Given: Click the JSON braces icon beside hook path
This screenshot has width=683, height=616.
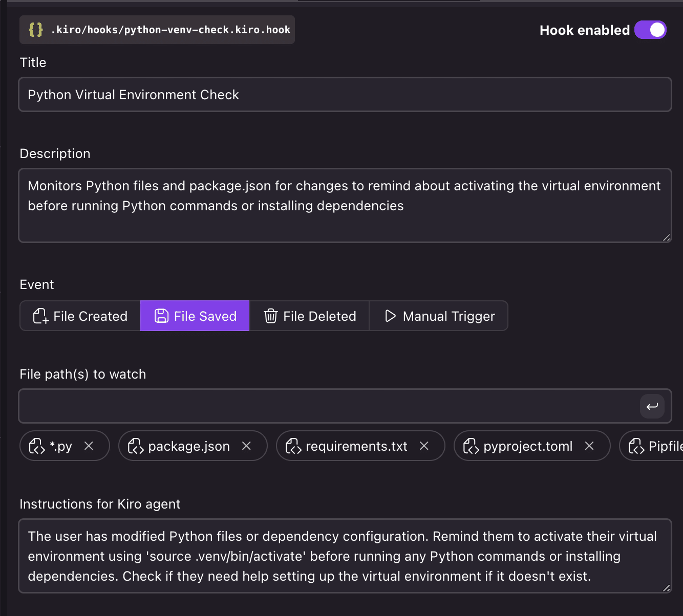Looking at the screenshot, I should [36, 30].
